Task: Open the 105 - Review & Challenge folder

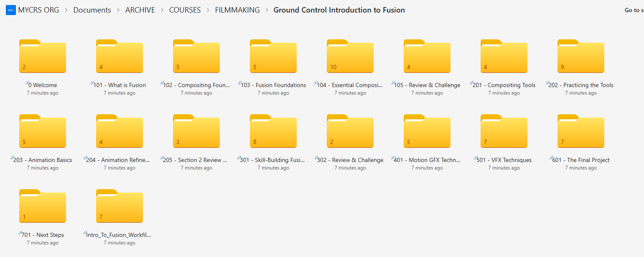Action: 427,57
